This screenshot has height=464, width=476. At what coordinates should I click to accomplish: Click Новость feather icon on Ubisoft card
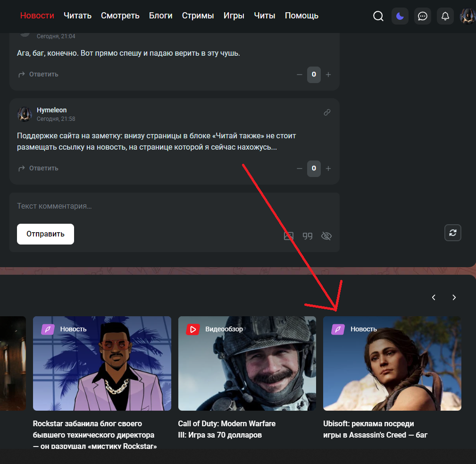tap(338, 329)
